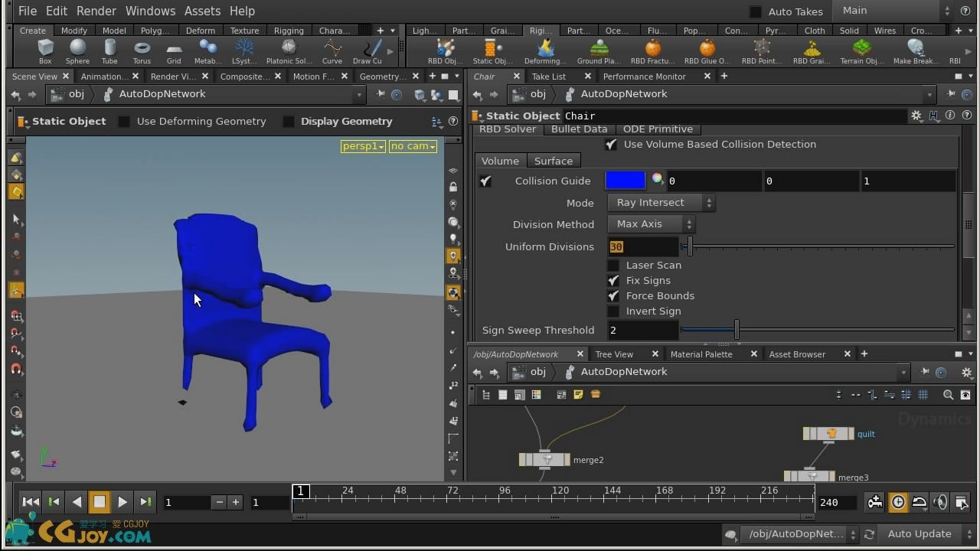Viewport: 980px width, 551px height.
Task: Click the Ground Plane shelf tool
Action: 598,51
